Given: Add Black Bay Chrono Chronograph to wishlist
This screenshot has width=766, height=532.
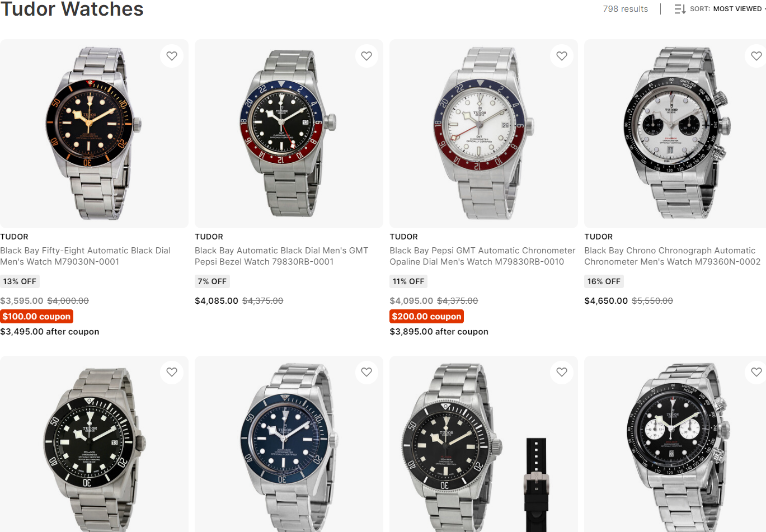Looking at the screenshot, I should (x=756, y=55).
